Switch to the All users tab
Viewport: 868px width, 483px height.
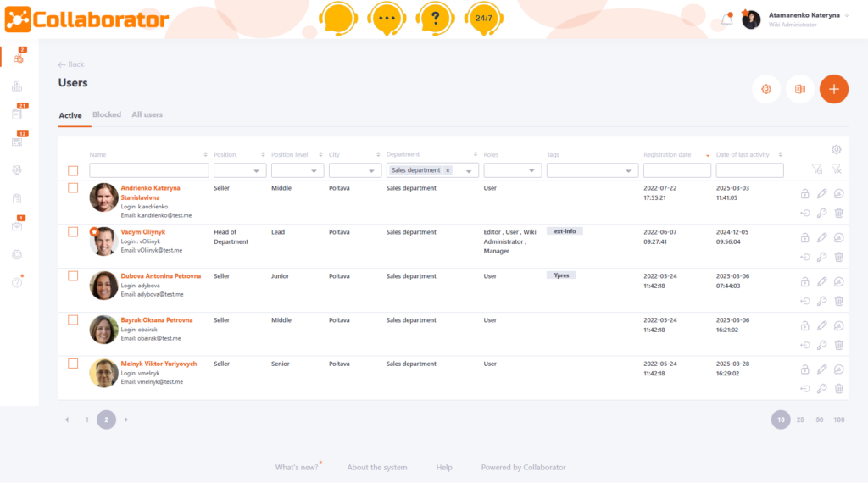point(147,114)
